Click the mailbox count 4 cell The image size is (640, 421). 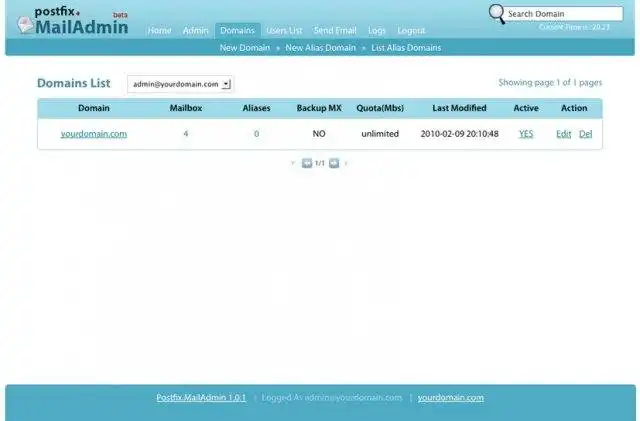(186, 134)
